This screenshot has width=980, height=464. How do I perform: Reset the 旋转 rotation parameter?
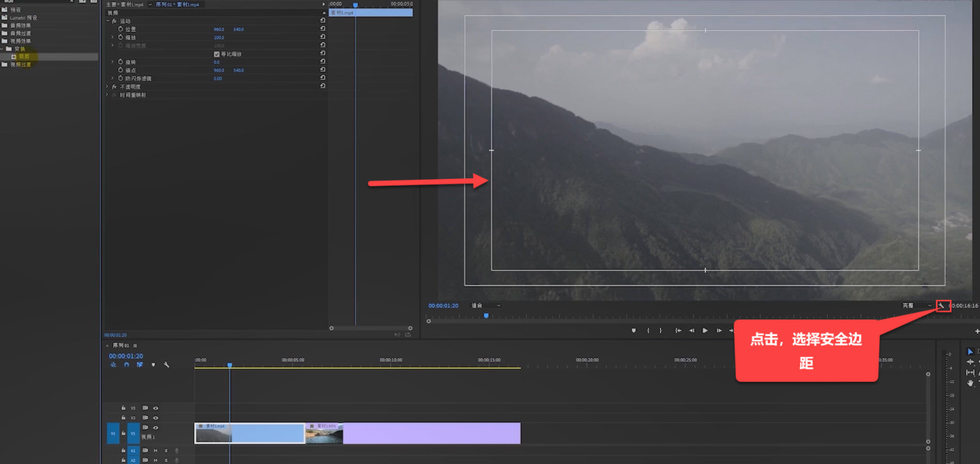323,61
